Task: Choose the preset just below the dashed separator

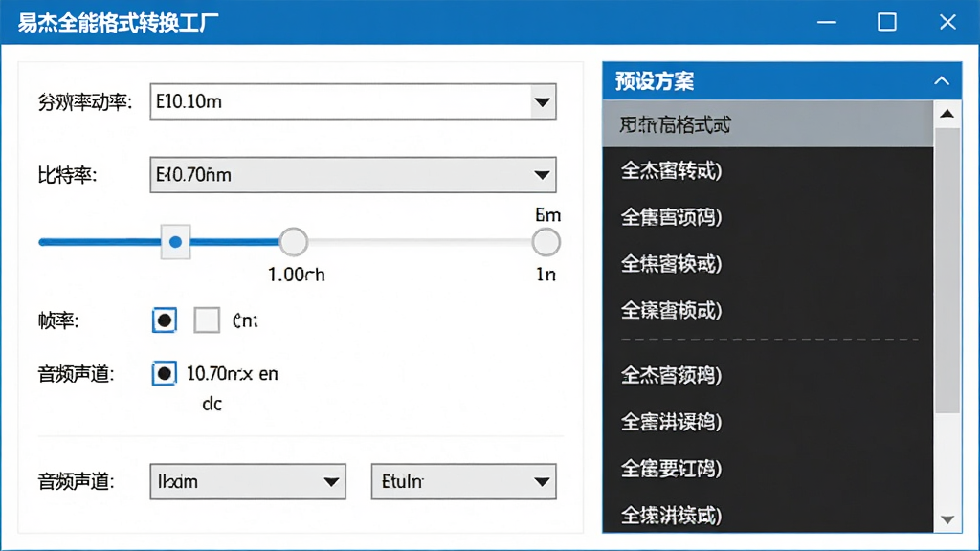Action: pyautogui.click(x=768, y=375)
